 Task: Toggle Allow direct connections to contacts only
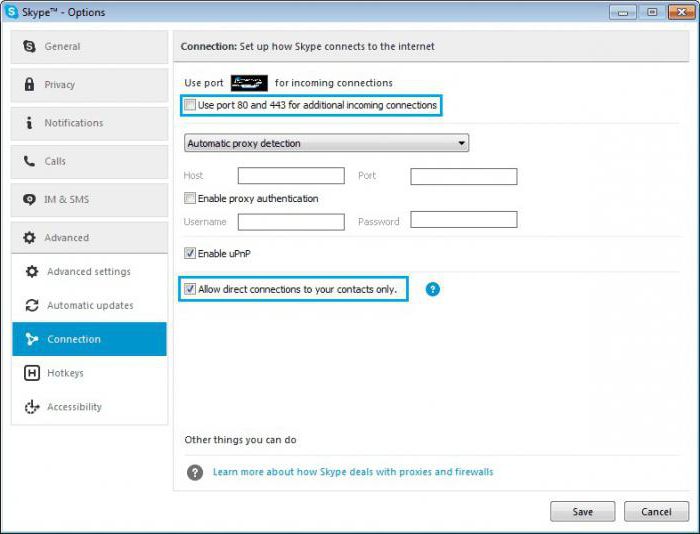[190, 289]
